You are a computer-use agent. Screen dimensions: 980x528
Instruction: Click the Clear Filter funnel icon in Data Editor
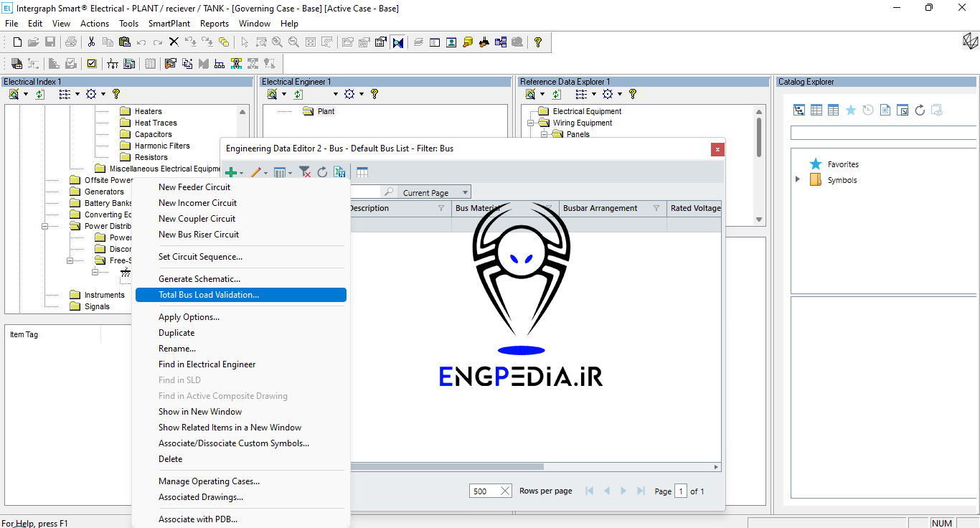coord(305,172)
